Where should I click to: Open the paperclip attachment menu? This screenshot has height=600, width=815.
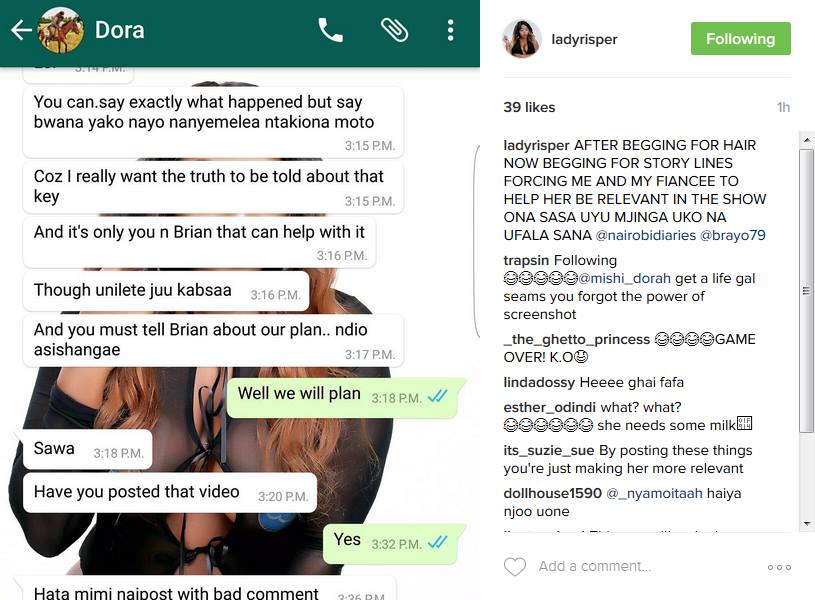click(395, 30)
